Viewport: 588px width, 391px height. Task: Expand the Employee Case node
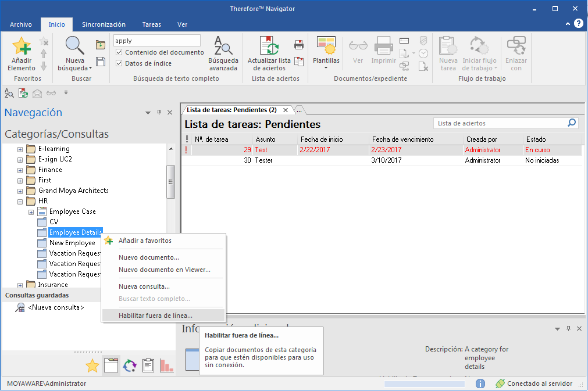(x=31, y=212)
